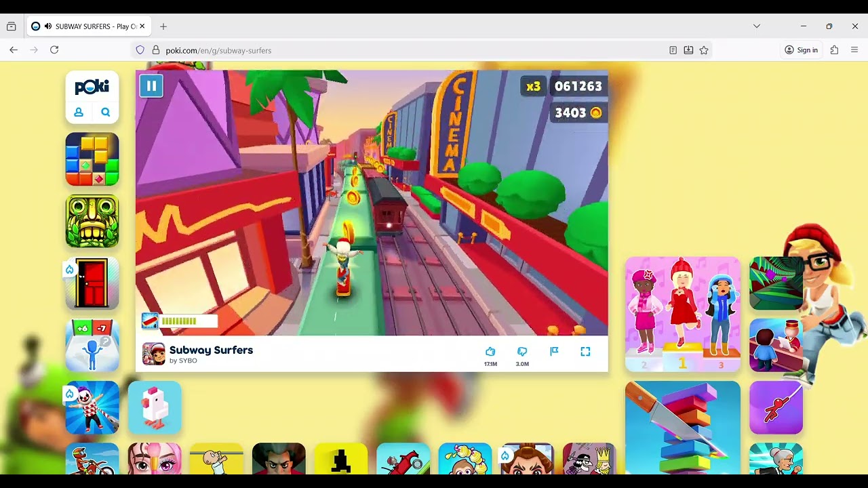Mute the SUBWAY SURFERS tab audio

[48, 26]
